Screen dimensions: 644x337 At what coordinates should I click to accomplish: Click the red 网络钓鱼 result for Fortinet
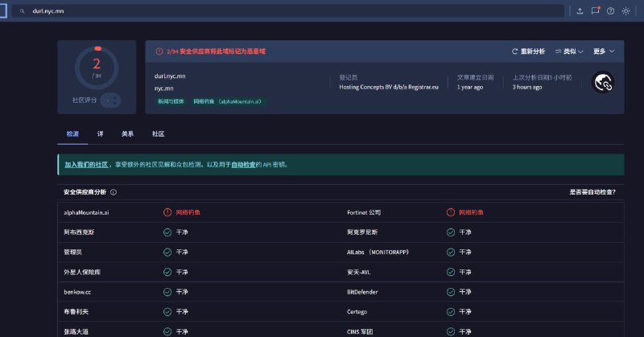click(471, 212)
